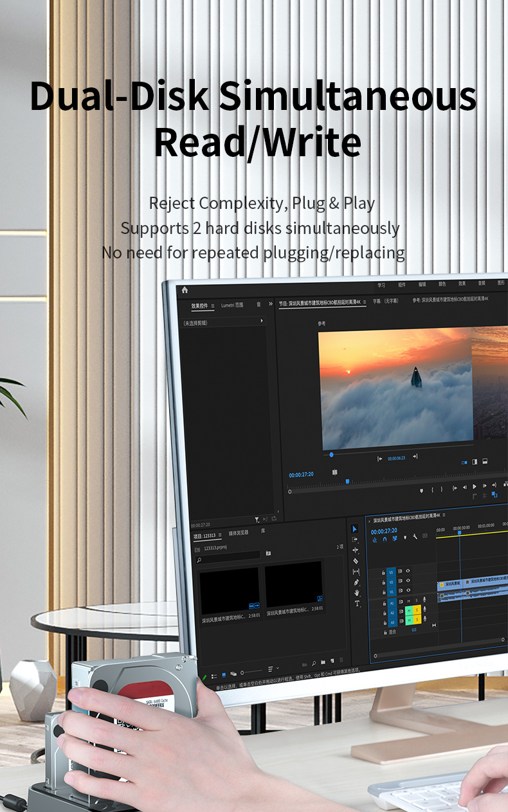This screenshot has width=508, height=812.
Task: Select the Slip tool
Action: [x=356, y=572]
